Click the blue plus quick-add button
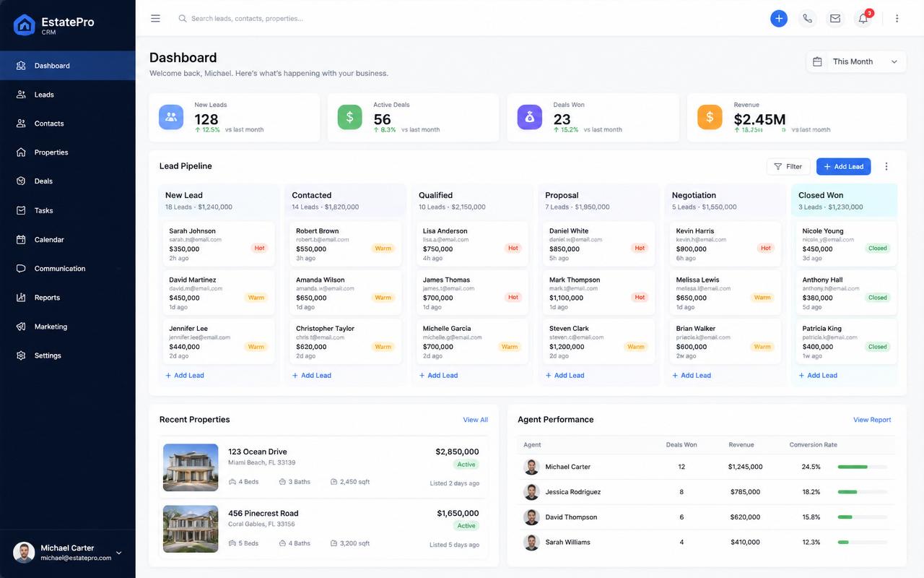This screenshot has height=578, width=924. tap(779, 19)
